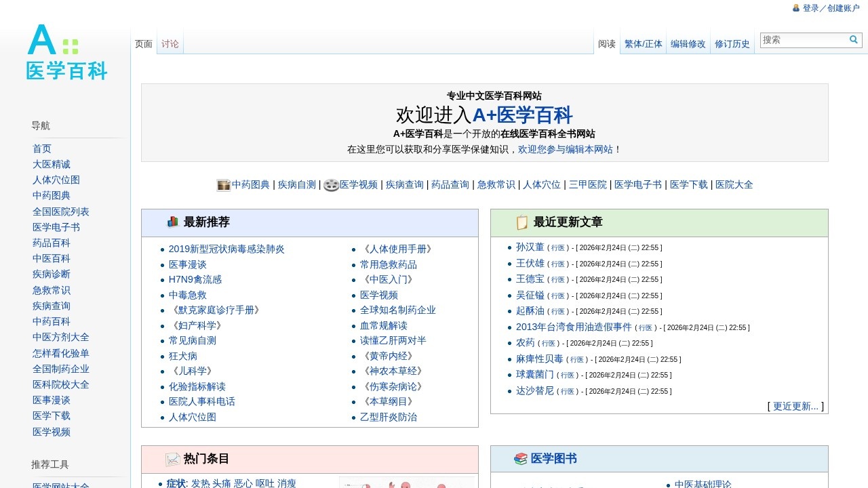The height and width of the screenshot is (488, 868).
Task: Click the magnifier icon in the search box
Action: (853, 40)
